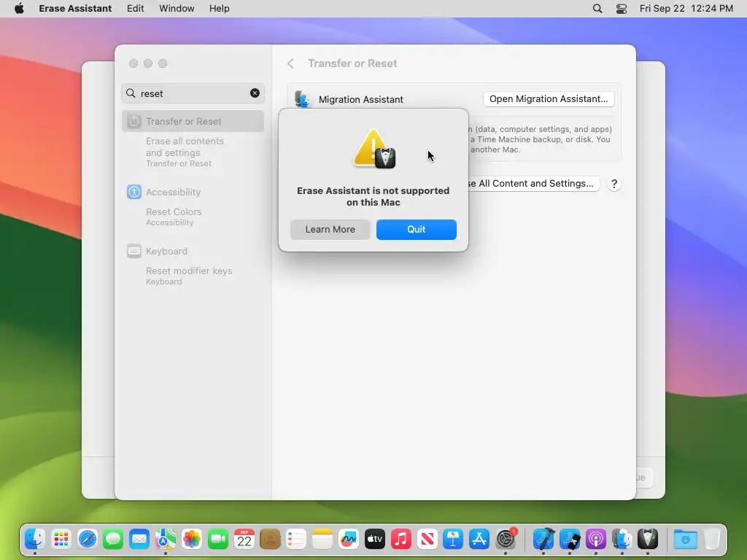Click the Migration Assistant icon in settings pane
The height and width of the screenshot is (560, 747).
pyautogui.click(x=303, y=99)
